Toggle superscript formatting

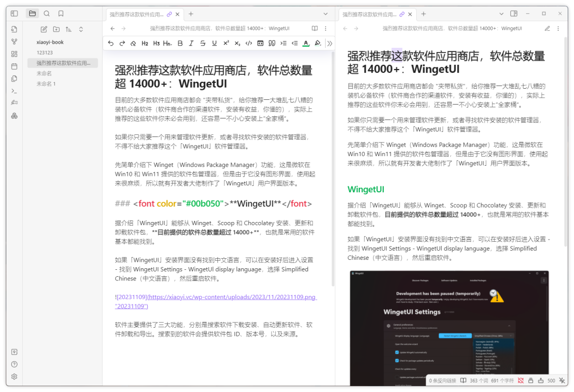point(226,43)
